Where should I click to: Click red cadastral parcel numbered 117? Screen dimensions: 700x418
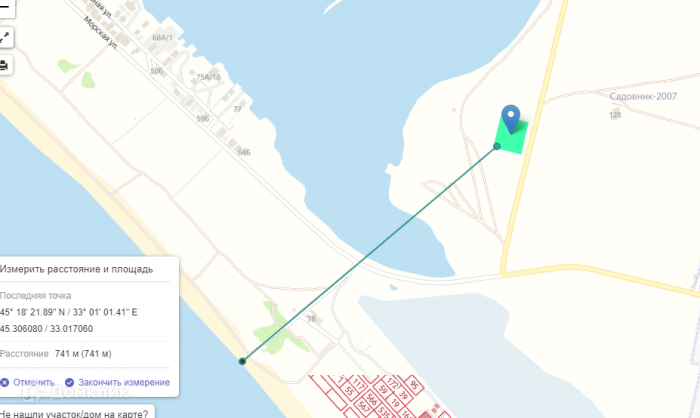358,383
